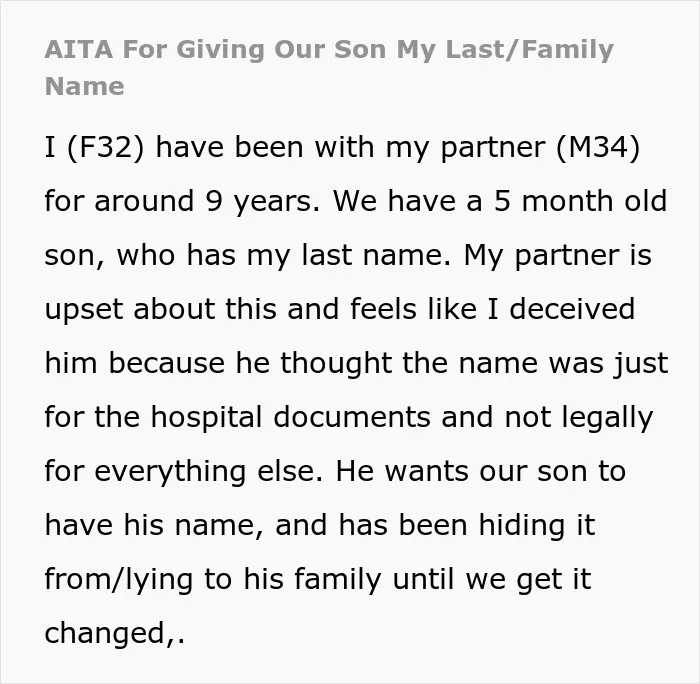Click the phrase 'everything else'
Viewport: 700px width, 684px height.
click(x=204, y=471)
